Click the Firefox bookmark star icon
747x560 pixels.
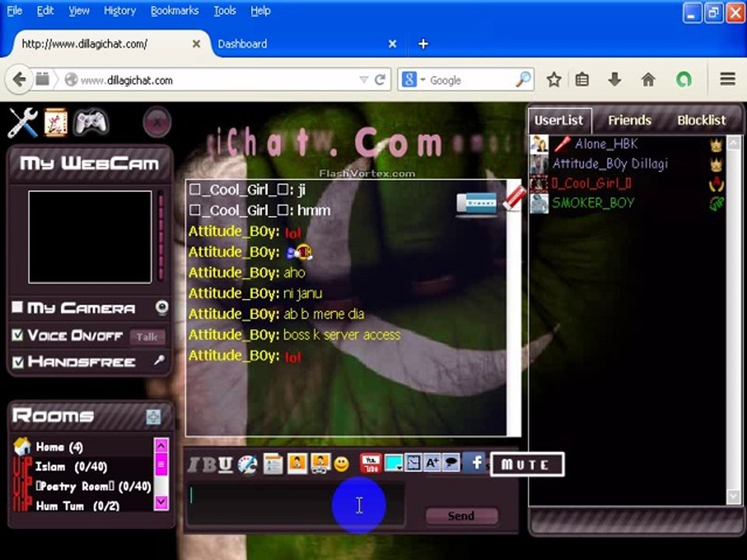pos(553,79)
